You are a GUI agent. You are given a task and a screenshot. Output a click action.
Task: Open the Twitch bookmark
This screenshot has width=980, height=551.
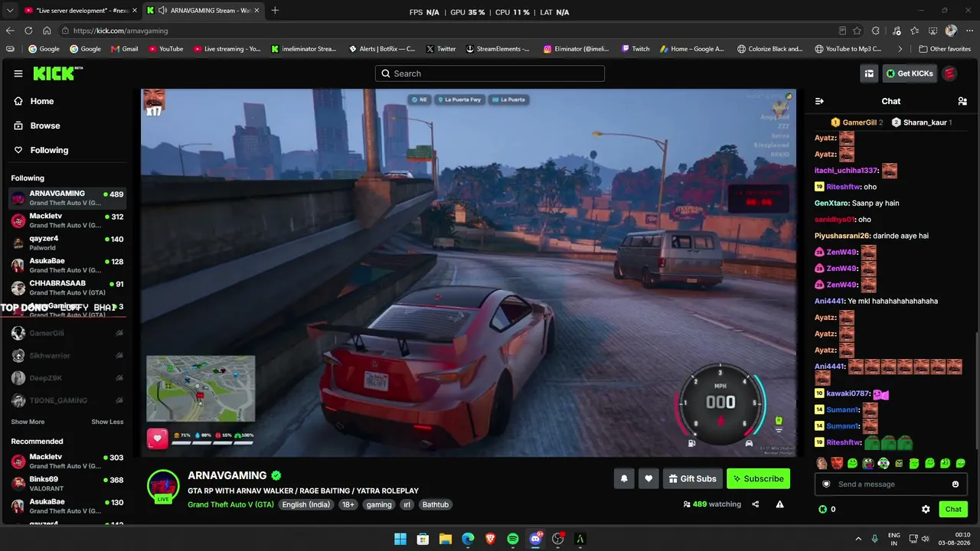[x=635, y=49]
